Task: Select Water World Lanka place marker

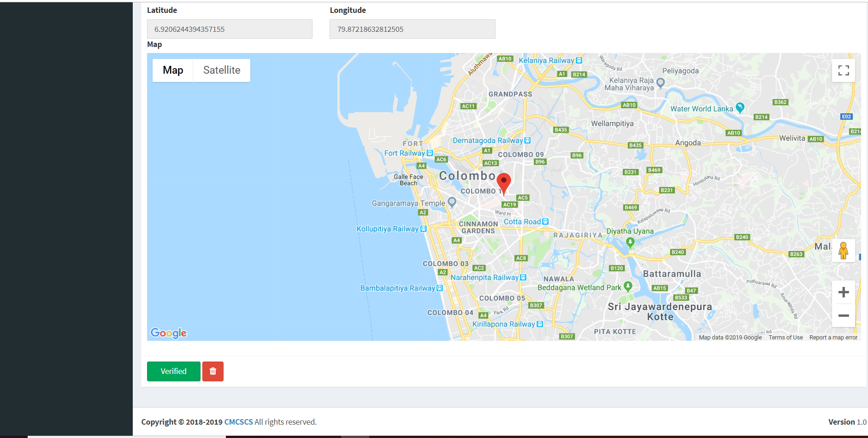Action: tap(740, 108)
